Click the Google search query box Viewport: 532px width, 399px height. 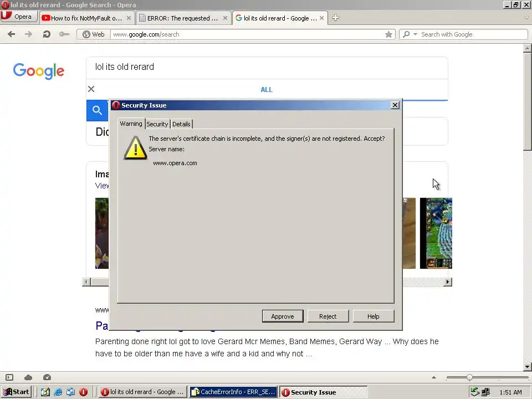point(267,67)
